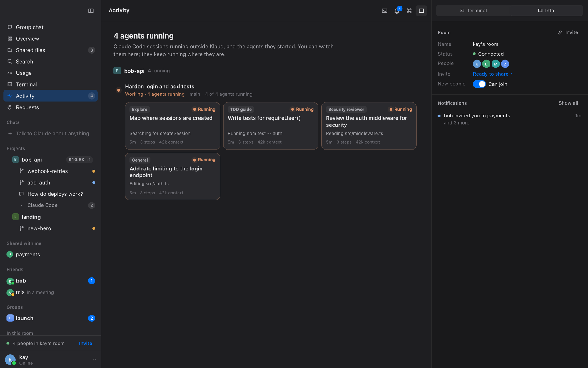Start new chat with Claude
The height and width of the screenshot is (368, 588).
[50, 133]
